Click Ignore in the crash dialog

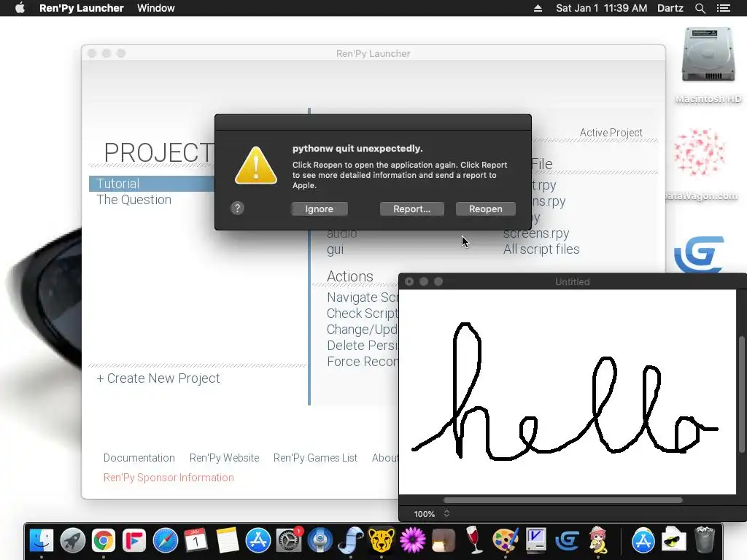320,209
